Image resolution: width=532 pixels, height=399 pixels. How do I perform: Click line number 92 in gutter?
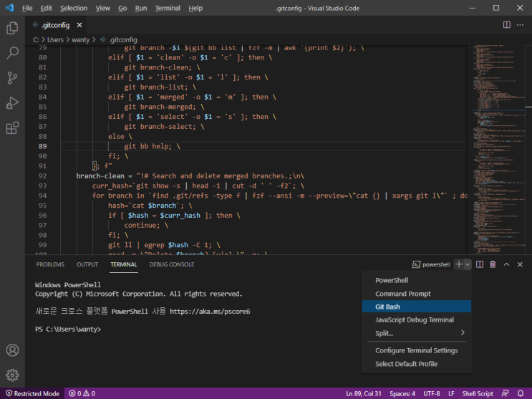click(x=42, y=176)
